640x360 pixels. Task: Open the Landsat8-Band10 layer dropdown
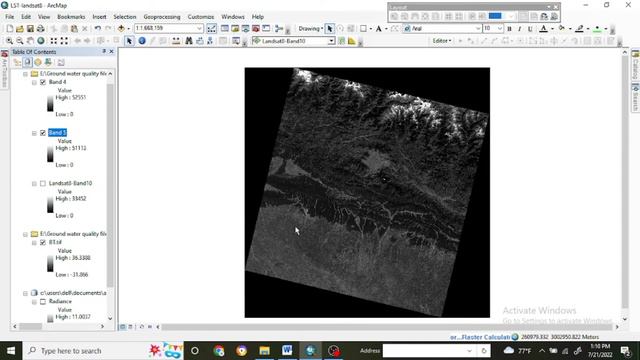pos(331,41)
